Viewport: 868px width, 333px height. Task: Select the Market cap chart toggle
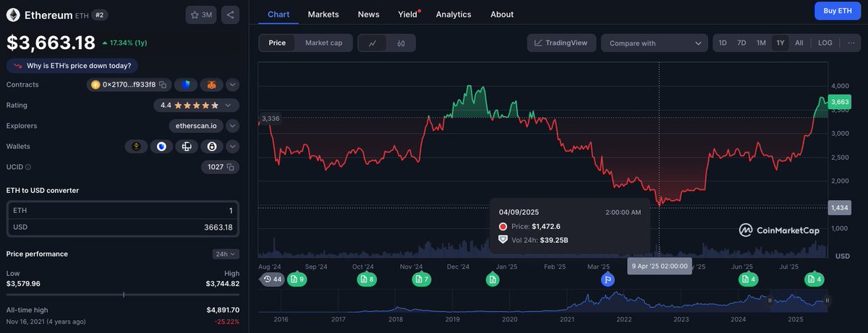(x=324, y=43)
